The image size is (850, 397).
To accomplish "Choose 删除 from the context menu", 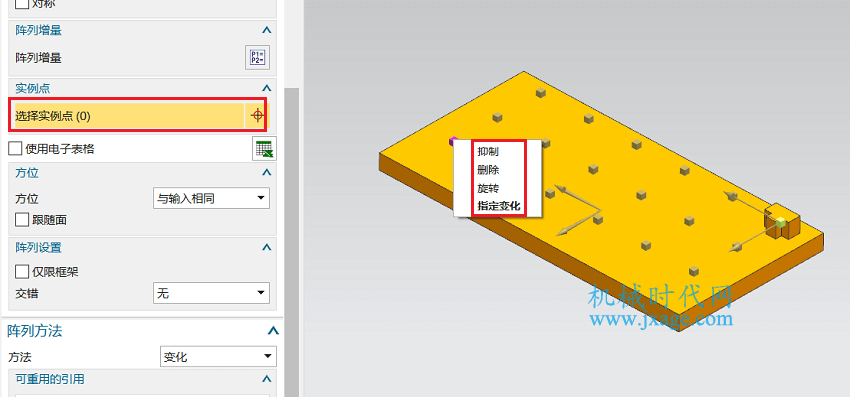I will coord(488,170).
